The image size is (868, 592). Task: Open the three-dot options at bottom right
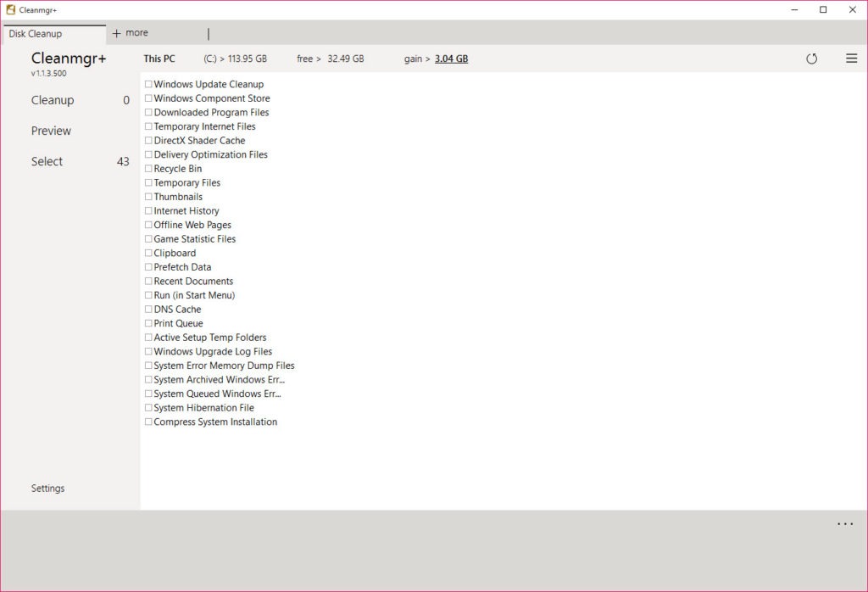point(845,524)
